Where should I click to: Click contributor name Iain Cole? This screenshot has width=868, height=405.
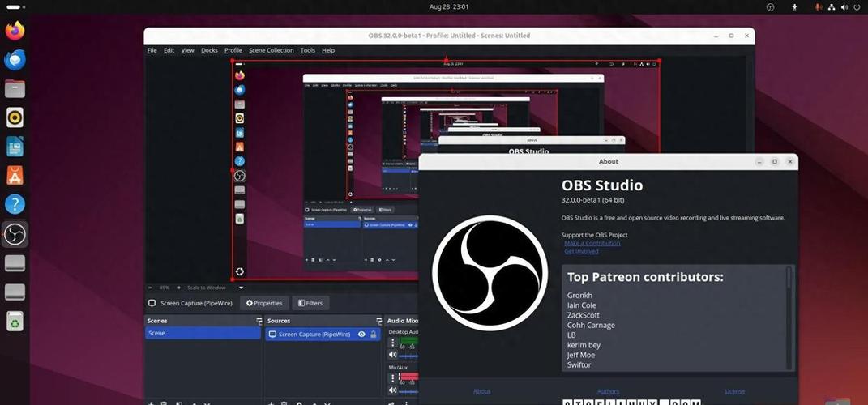[582, 305]
